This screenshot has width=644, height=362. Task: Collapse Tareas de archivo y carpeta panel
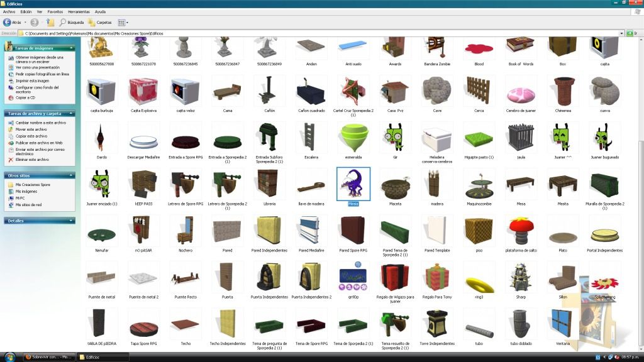pyautogui.click(x=72, y=113)
